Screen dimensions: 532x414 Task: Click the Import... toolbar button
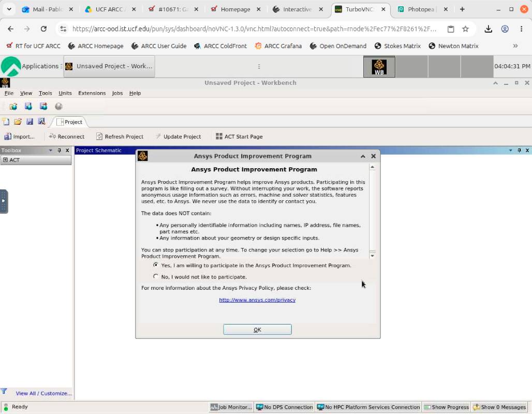[x=19, y=137]
